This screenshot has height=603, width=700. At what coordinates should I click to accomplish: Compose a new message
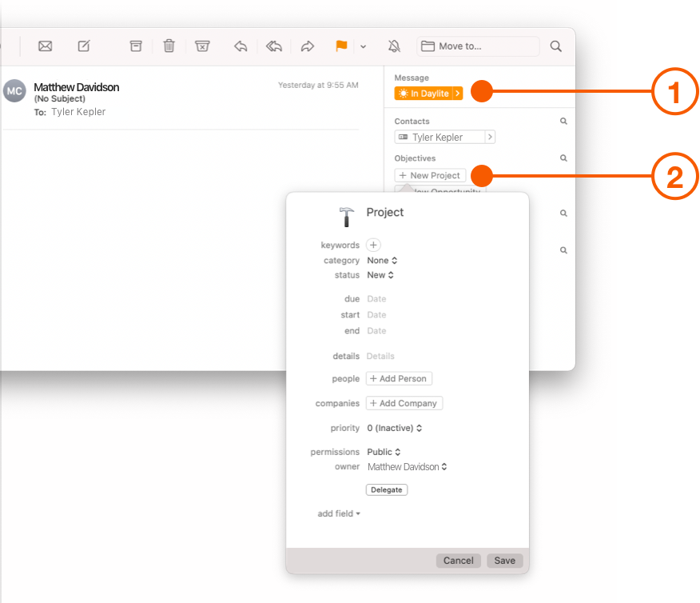(x=83, y=46)
